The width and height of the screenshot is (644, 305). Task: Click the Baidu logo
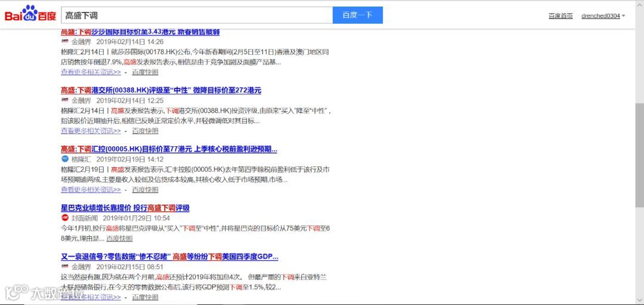pyautogui.click(x=30, y=14)
